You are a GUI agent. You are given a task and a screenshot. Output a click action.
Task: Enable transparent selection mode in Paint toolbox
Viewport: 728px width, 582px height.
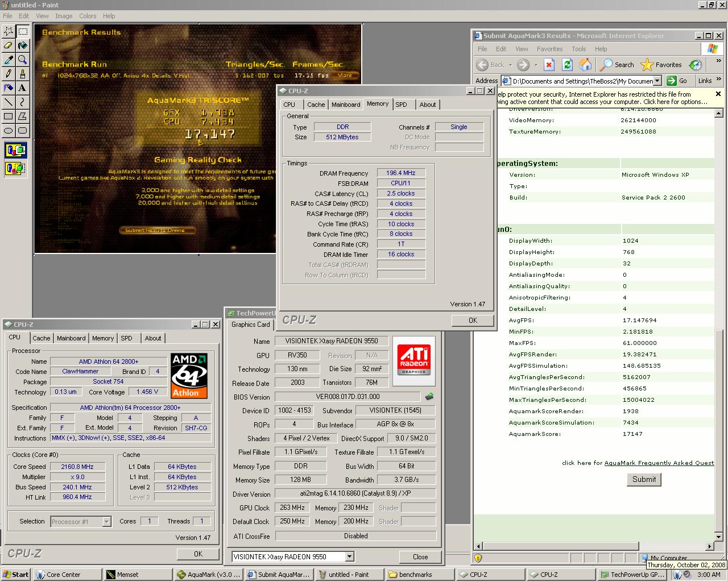(15, 168)
